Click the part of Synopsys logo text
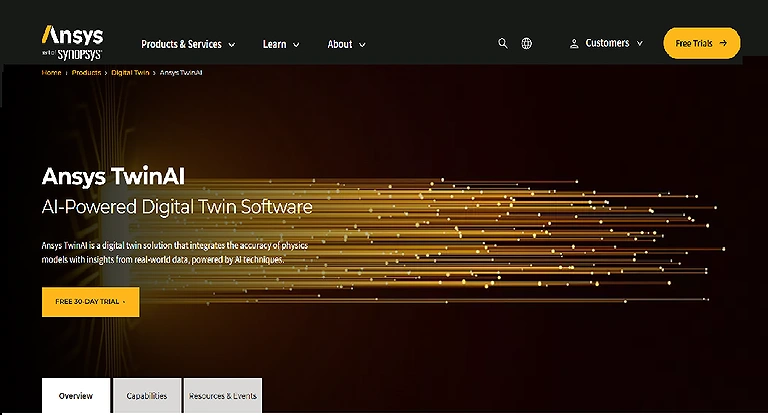768x415 pixels. click(x=72, y=54)
